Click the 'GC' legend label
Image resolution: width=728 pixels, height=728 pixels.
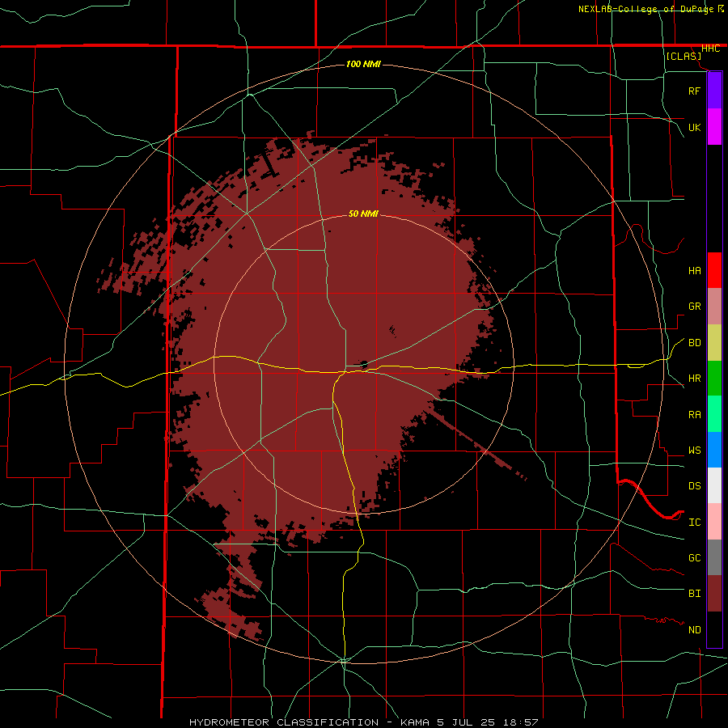click(x=694, y=558)
